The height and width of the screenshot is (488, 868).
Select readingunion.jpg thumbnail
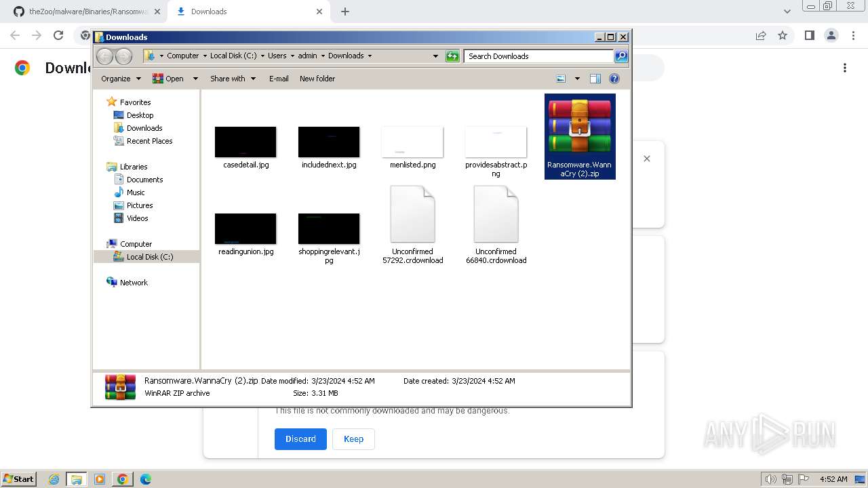coord(245,228)
